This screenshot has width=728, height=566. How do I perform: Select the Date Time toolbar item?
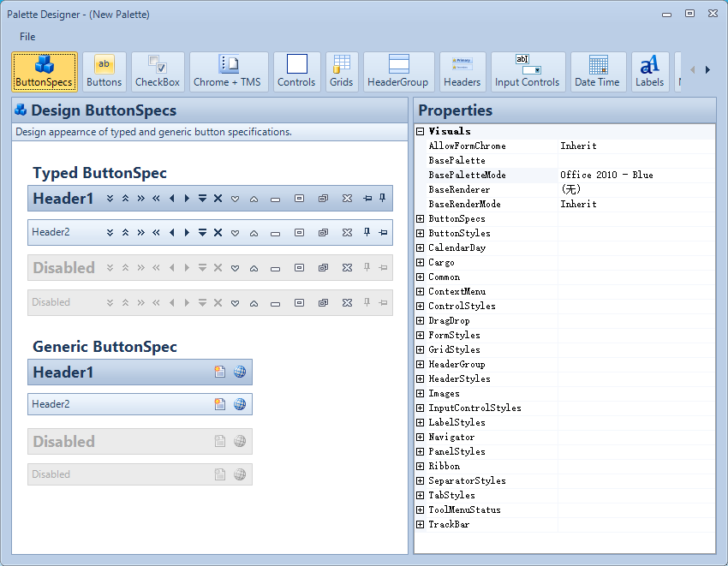pos(598,72)
